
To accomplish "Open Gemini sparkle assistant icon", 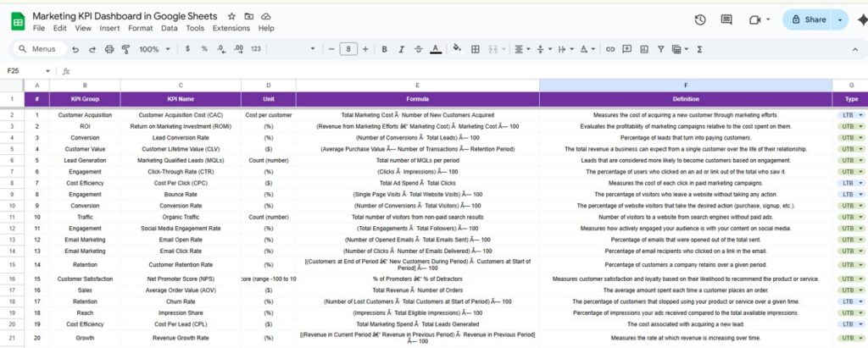I will [862, 20].
